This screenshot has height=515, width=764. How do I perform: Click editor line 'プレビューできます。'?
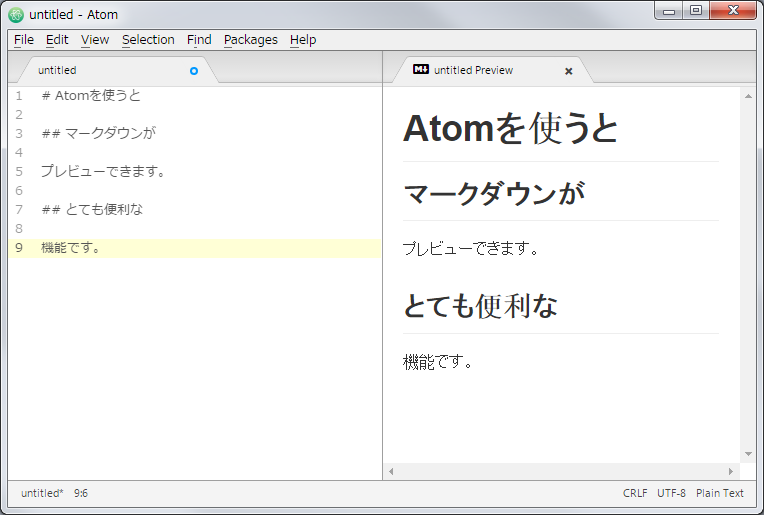104,172
